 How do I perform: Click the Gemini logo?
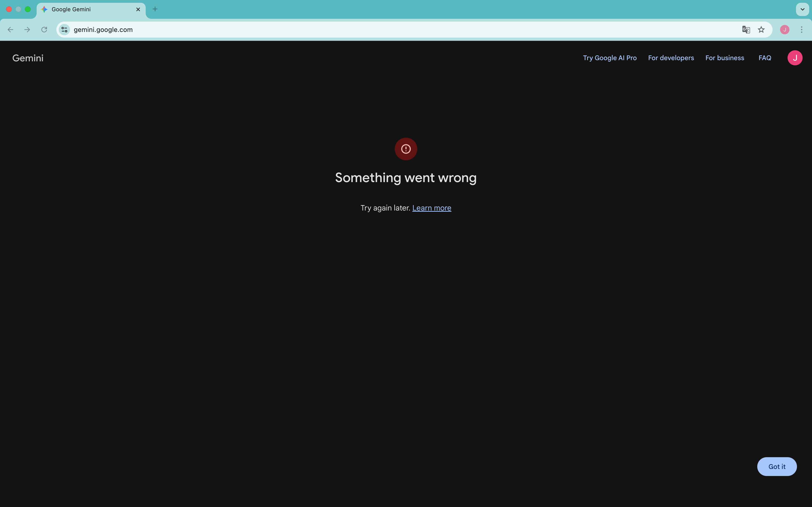[x=28, y=58]
